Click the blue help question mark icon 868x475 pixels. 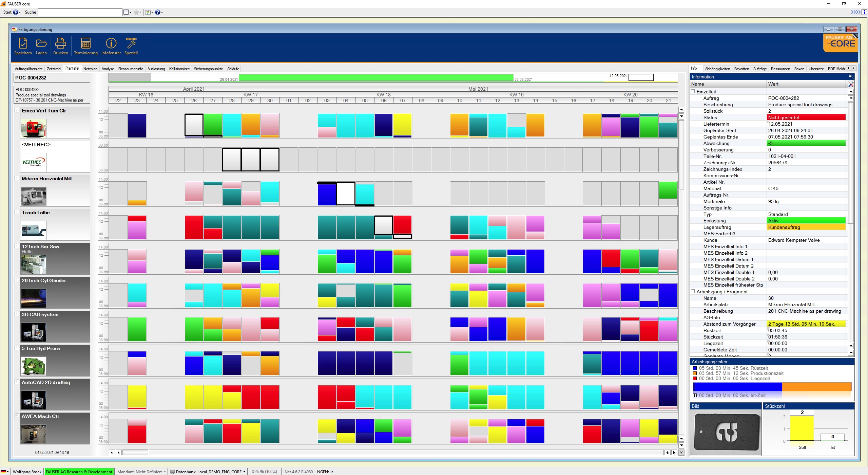(158, 12)
